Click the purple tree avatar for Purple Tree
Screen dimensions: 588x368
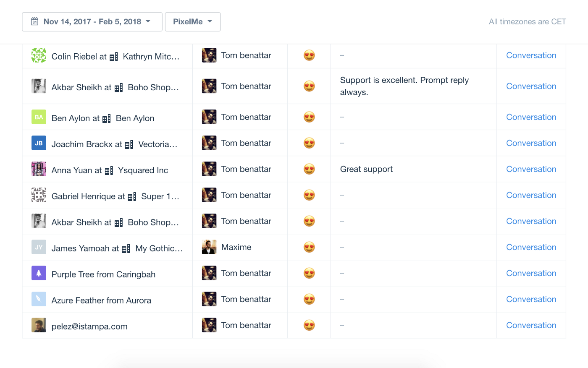coord(39,273)
